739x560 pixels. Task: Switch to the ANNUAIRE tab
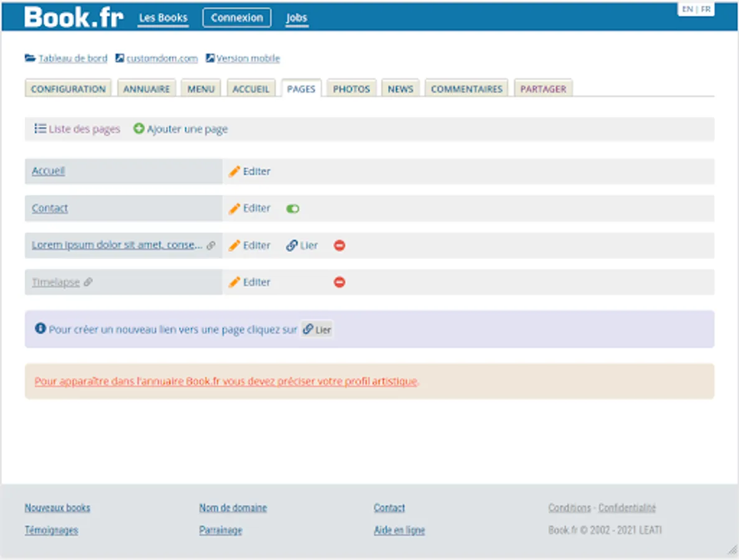[146, 88]
